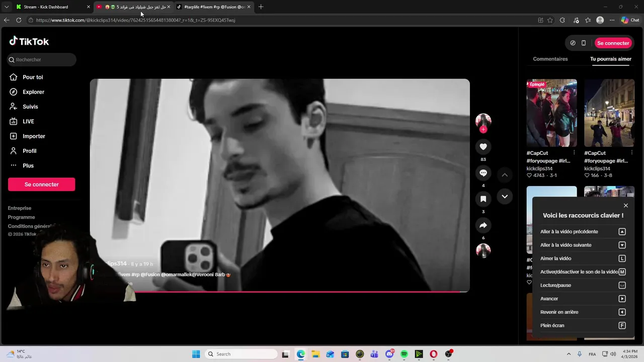The height and width of the screenshot is (362, 644).
Task: Reload the page
Action: click(x=19, y=20)
